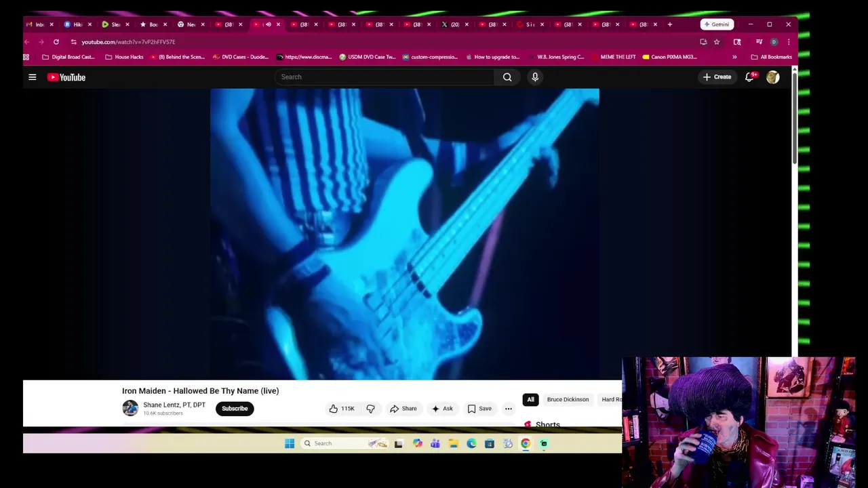Viewport: 868px width, 488px height.
Task: Dislike the Iron Maiden video
Action: pyautogui.click(x=370, y=409)
